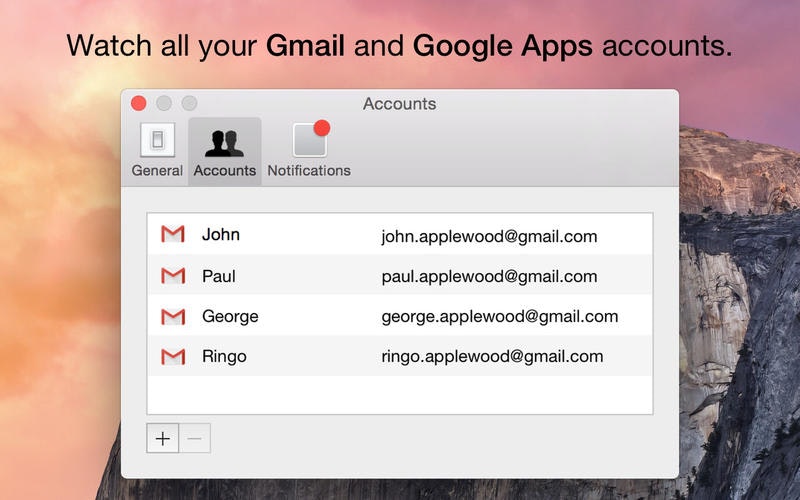The width and height of the screenshot is (800, 500).
Task: Switch to the Notifications preferences tab
Action: (x=309, y=151)
